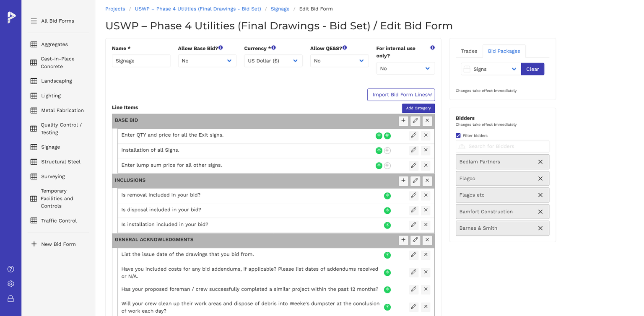Edit the 'Is disposal included' line item

[x=413, y=210]
